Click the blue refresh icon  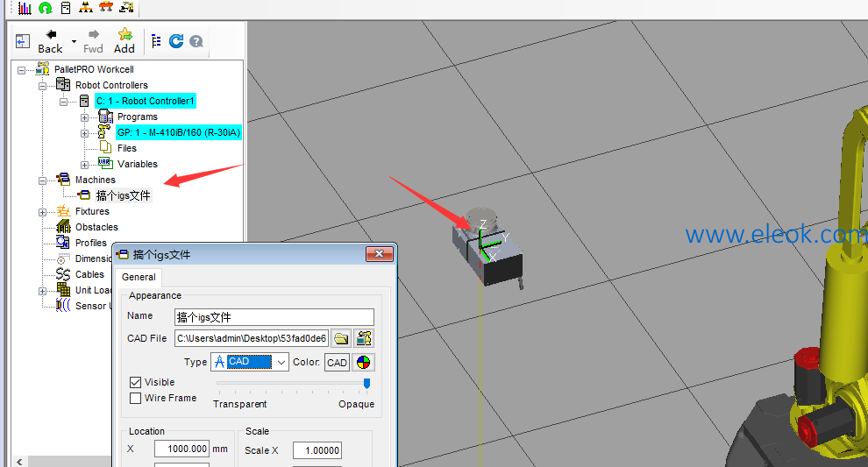click(176, 41)
